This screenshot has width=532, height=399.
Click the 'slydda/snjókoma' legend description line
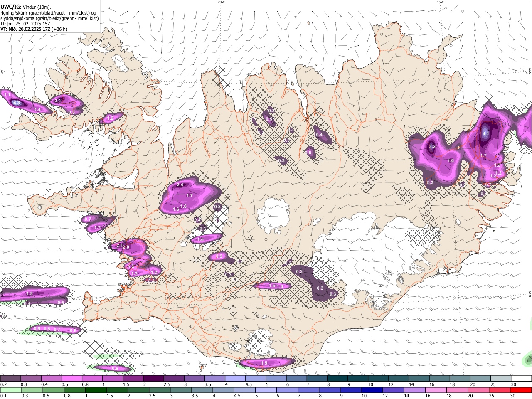click(x=49, y=18)
